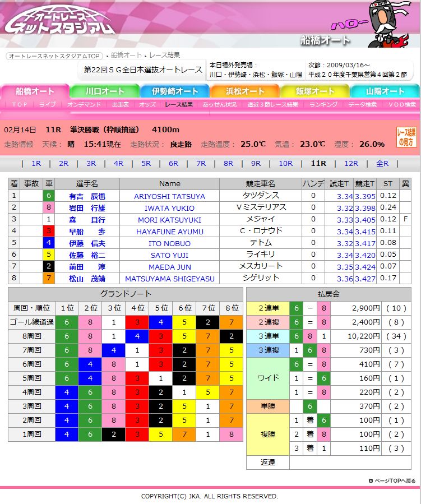Viewport: 421px width, 504px height.
Task: Click the 10,220円 payout amount
Action: (364, 336)
